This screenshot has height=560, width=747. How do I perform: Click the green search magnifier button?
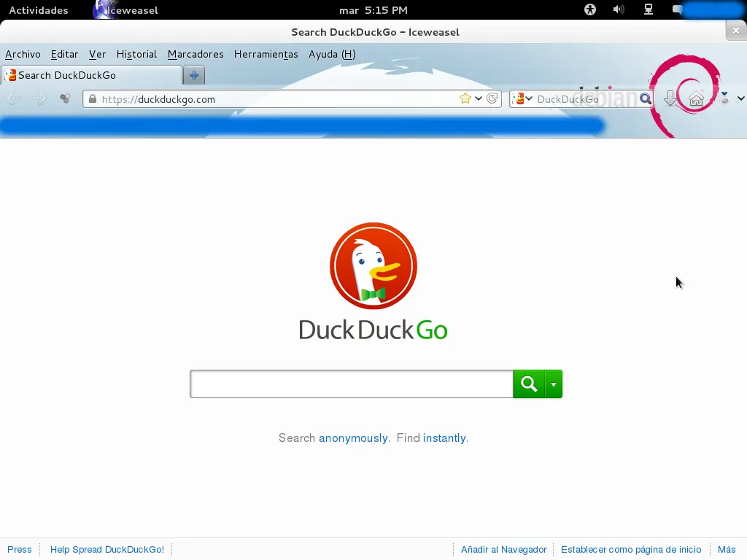[x=529, y=384]
